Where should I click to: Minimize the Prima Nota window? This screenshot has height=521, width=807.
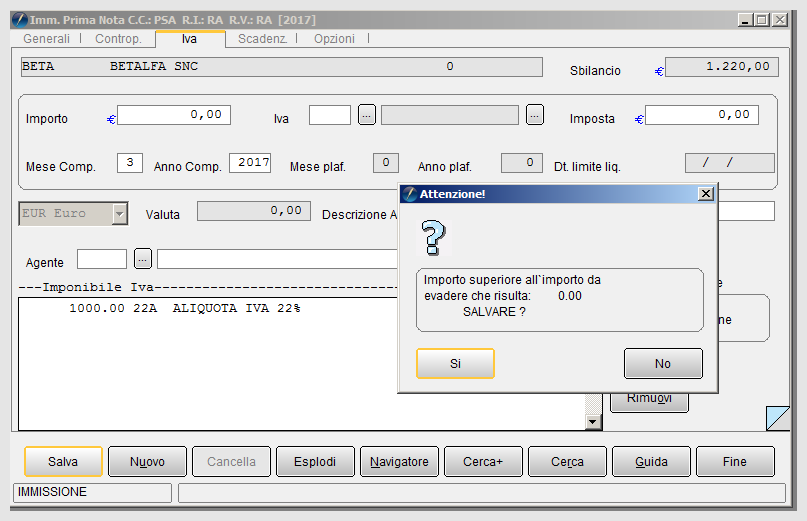pos(745,20)
